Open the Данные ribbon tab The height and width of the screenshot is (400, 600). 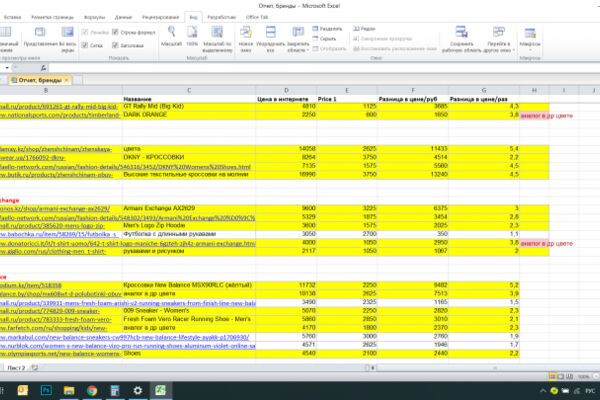123,17
